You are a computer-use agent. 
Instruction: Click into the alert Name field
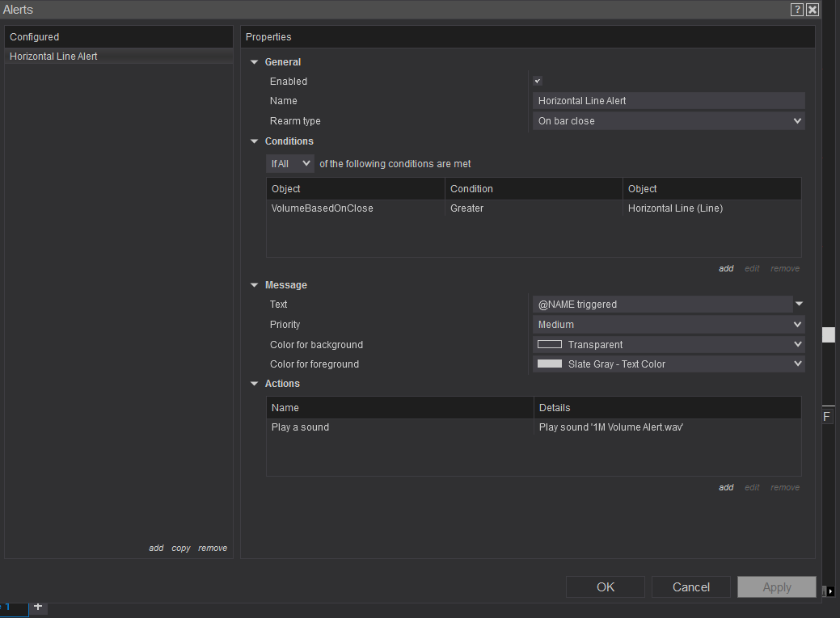668,101
